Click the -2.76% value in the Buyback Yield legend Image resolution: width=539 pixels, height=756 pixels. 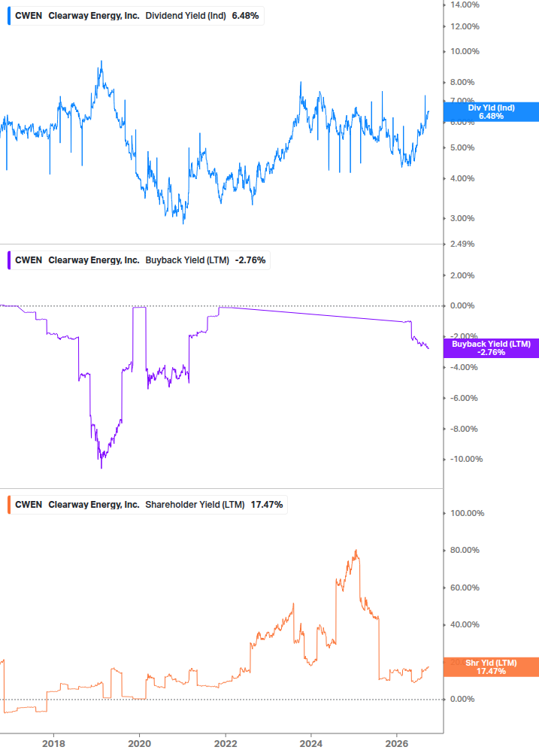click(250, 260)
